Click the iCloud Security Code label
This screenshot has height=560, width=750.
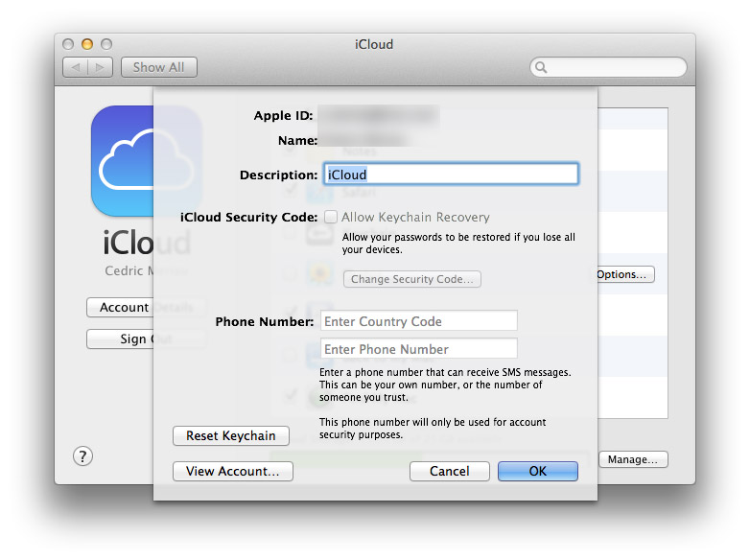point(248,217)
